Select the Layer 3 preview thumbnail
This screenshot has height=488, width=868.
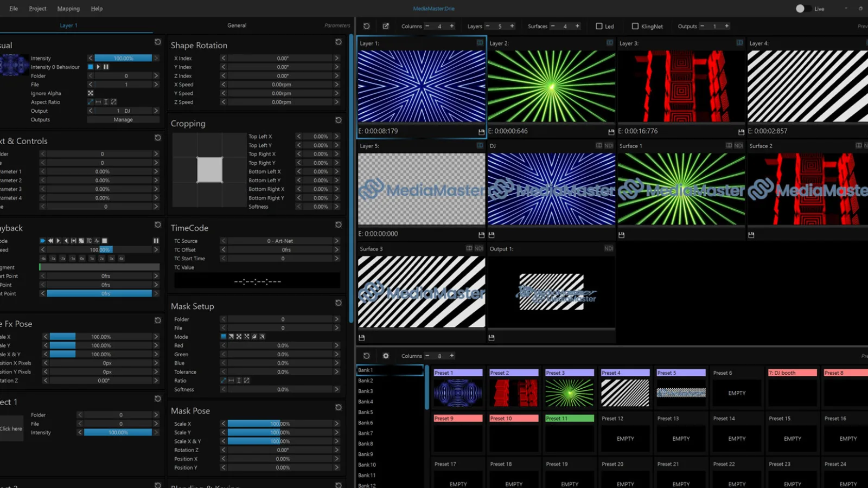tap(681, 87)
